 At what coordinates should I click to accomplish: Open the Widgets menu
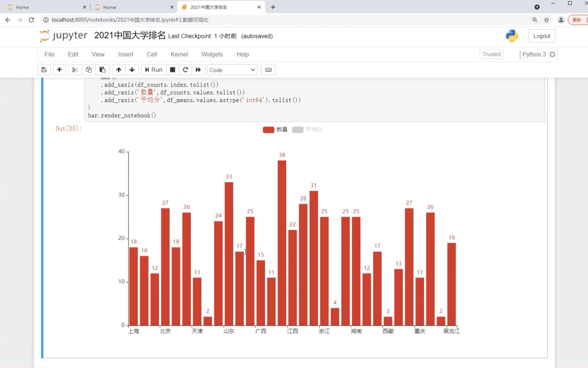(212, 54)
